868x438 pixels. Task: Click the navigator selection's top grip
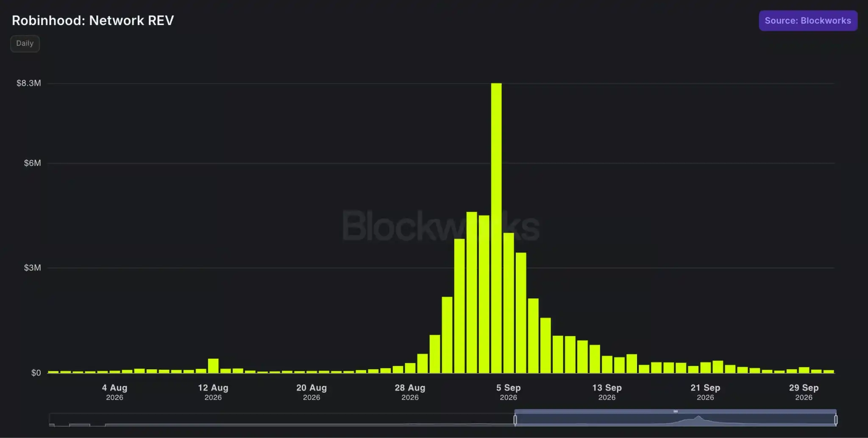pyautogui.click(x=675, y=411)
